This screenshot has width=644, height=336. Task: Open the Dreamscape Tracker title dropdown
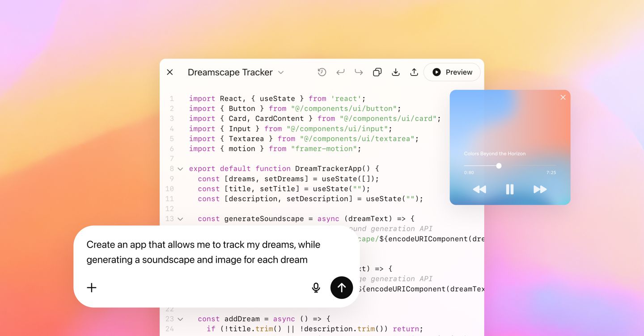pos(281,72)
